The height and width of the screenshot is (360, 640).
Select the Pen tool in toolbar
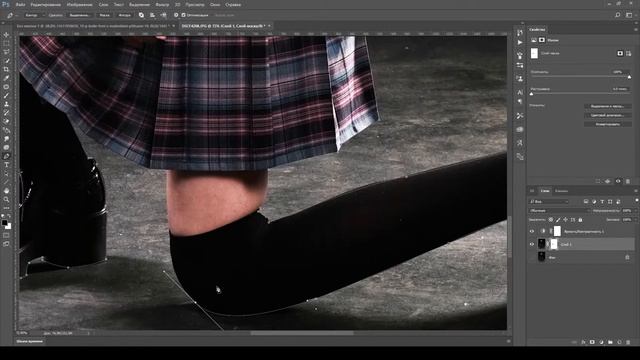(6, 156)
